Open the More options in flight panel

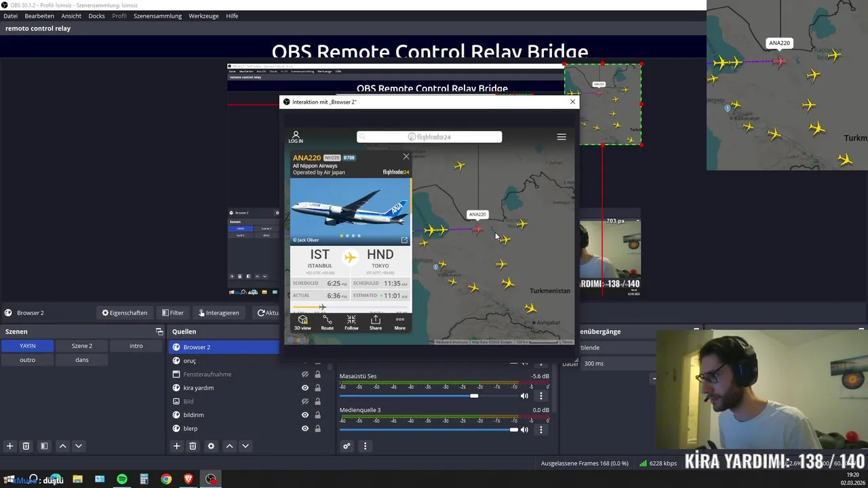point(400,323)
